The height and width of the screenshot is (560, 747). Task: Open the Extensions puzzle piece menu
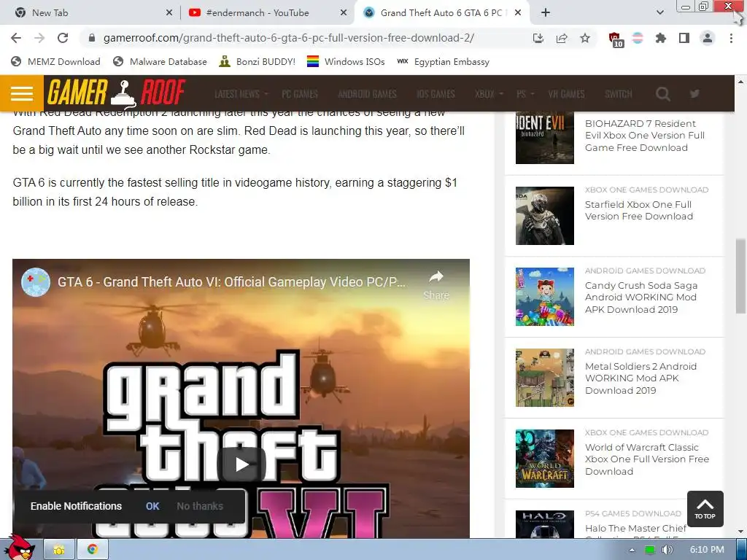click(x=661, y=38)
